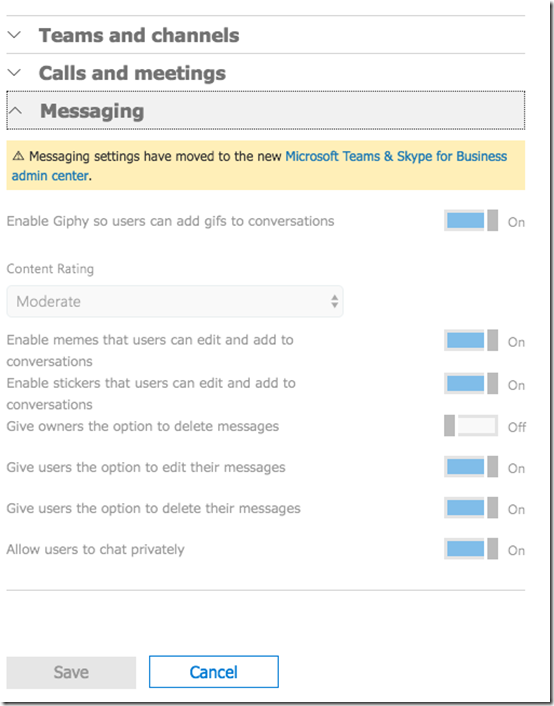Click chevron icon beside Calls and meetings

point(15,72)
